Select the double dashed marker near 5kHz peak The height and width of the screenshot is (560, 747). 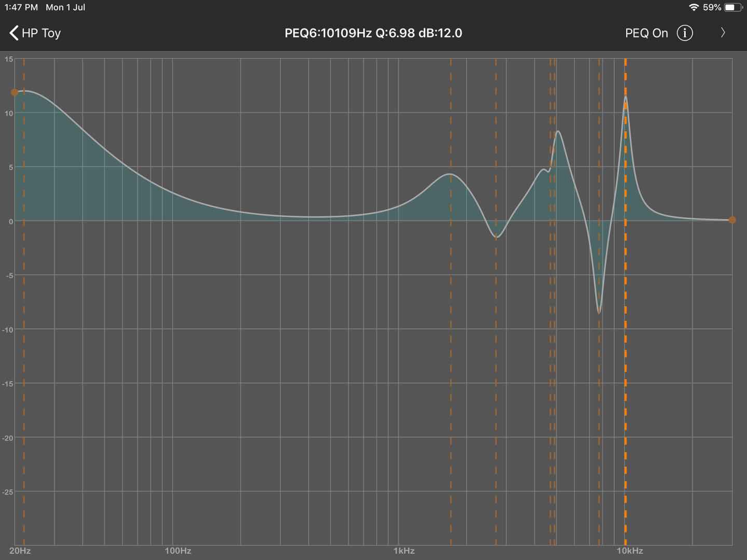click(x=552, y=301)
